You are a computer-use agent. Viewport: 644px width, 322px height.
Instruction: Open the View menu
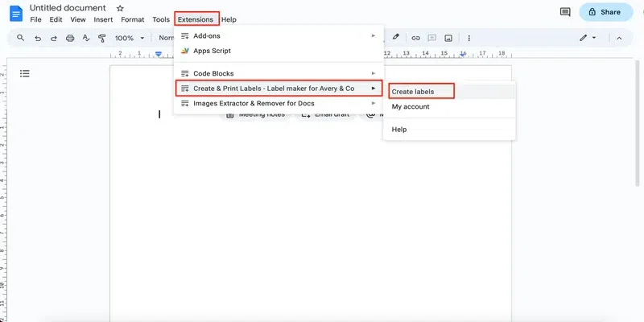[78, 19]
